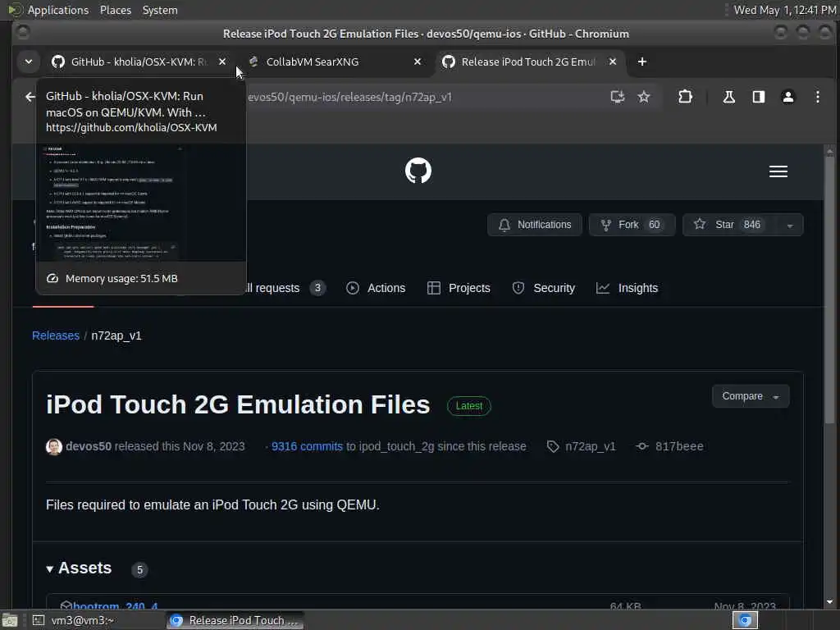Open the 817beee commit link
Viewport: 840px width, 630px height.
(x=678, y=447)
